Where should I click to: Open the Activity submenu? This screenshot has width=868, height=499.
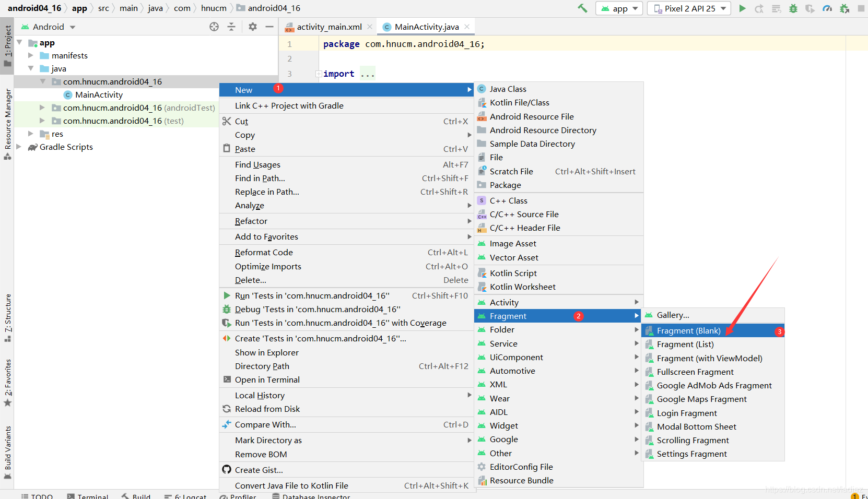tap(559, 302)
